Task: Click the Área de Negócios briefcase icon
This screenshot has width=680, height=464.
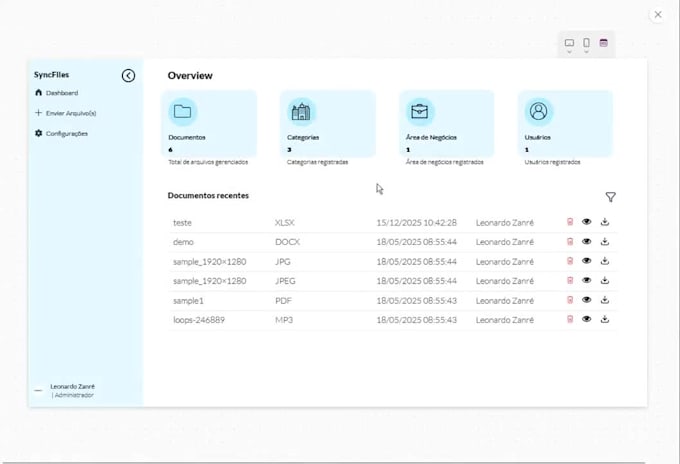Action: click(x=420, y=111)
